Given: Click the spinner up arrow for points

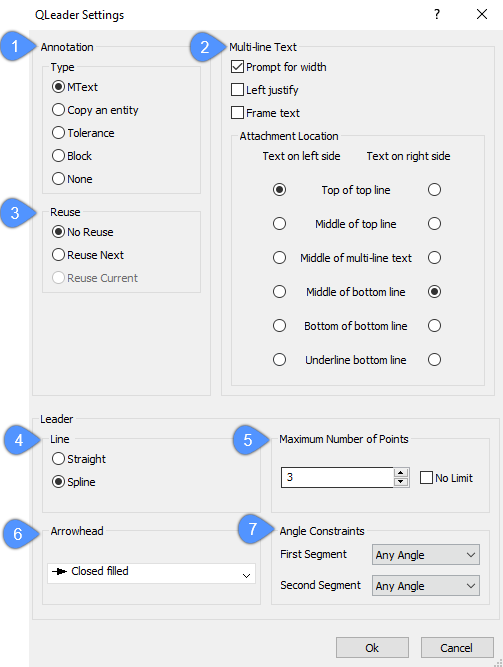Looking at the screenshot, I should tap(401, 473).
